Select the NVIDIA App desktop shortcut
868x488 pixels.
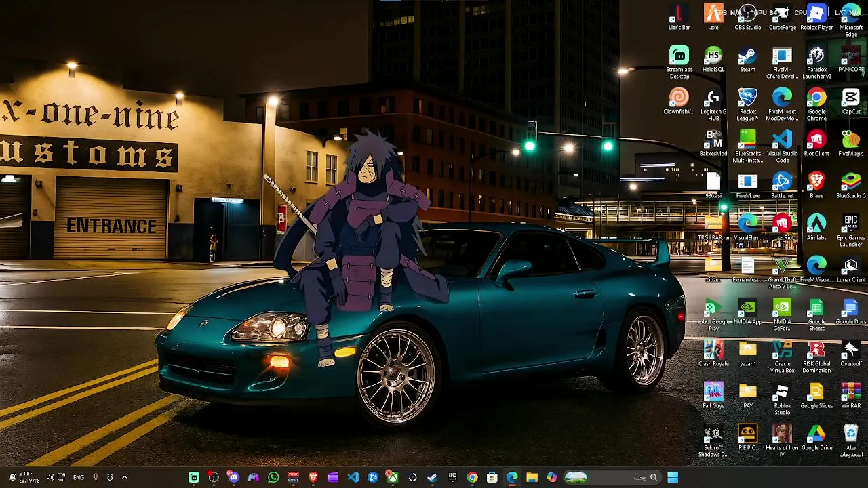pos(747,312)
